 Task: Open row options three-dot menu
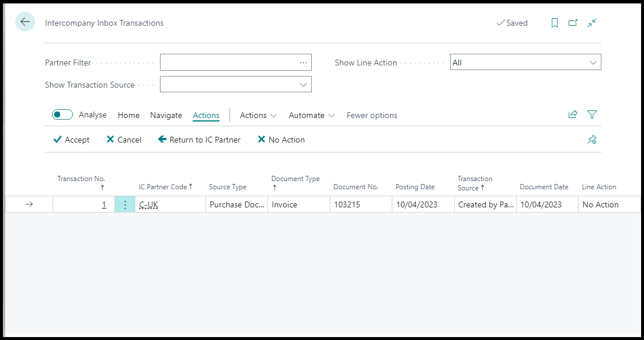tap(125, 204)
